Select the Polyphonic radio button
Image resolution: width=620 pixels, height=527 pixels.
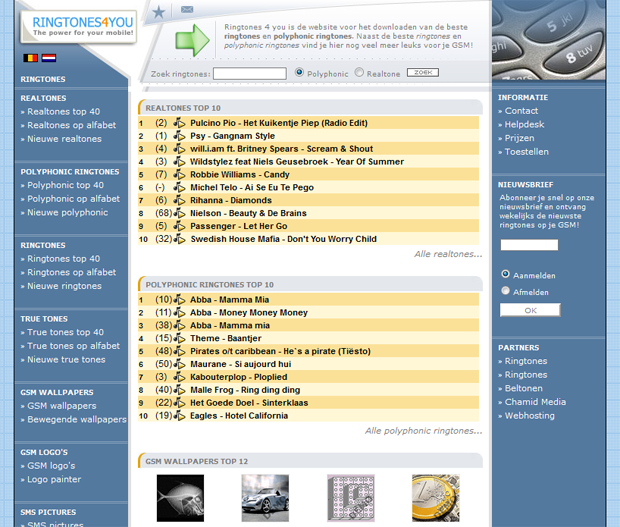point(299,72)
